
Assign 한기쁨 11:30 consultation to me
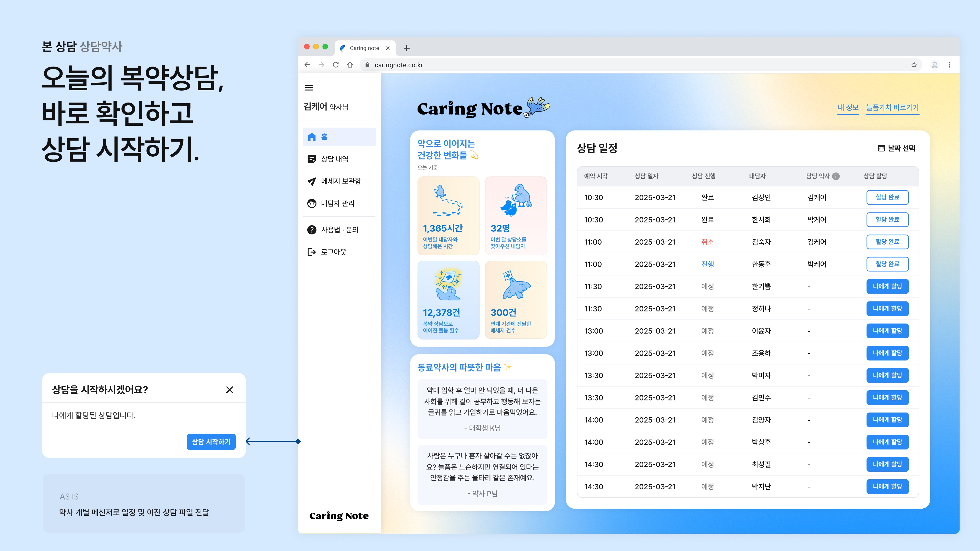pyautogui.click(x=887, y=286)
